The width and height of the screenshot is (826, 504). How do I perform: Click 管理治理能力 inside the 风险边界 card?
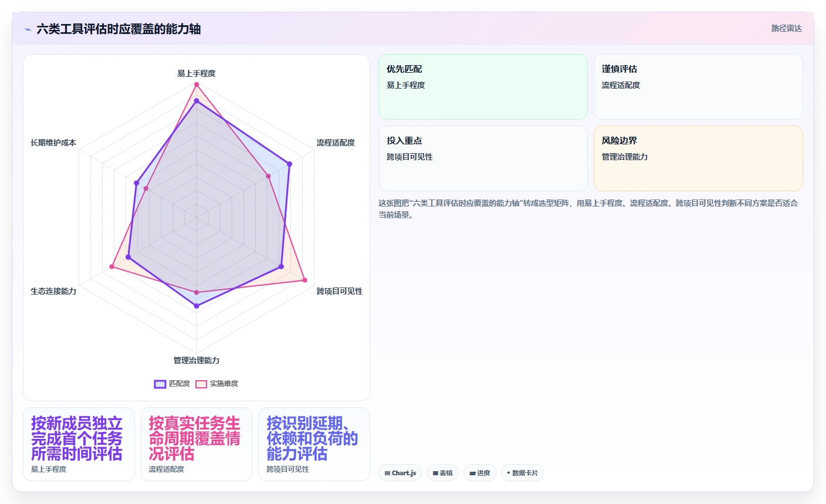click(625, 157)
